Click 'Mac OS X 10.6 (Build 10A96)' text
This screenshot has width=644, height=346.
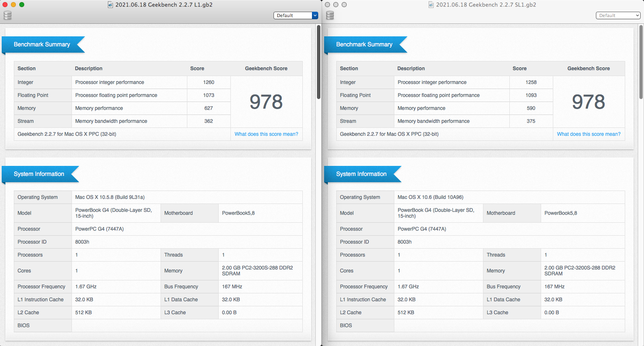click(x=431, y=197)
